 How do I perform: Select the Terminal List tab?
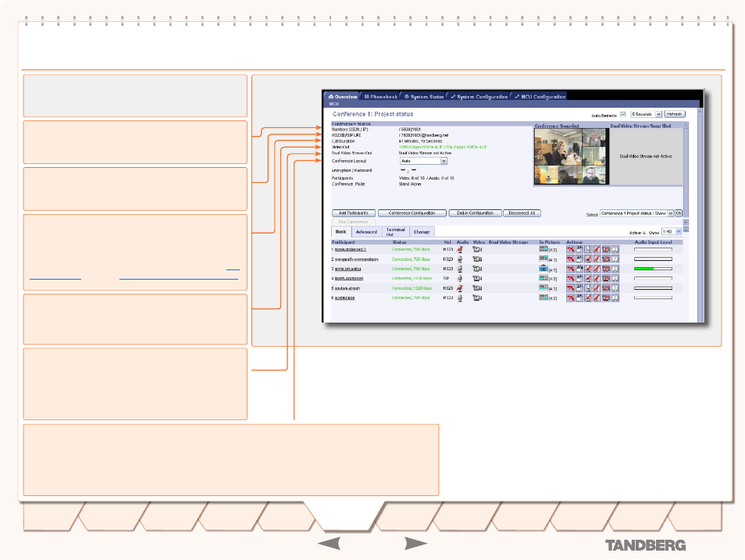point(395,231)
